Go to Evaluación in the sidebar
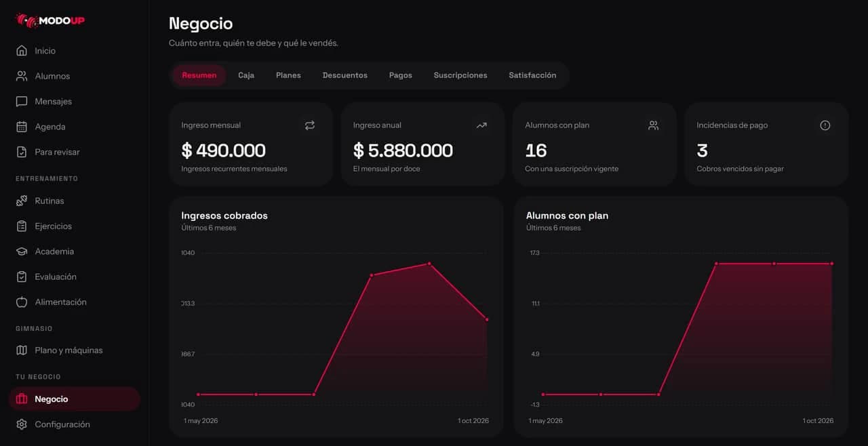 click(75, 277)
